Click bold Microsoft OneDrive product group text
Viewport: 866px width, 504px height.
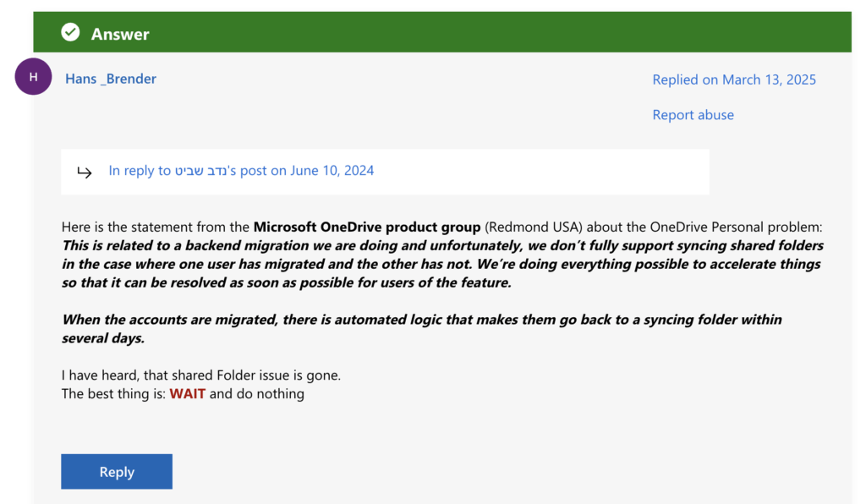coord(367,227)
